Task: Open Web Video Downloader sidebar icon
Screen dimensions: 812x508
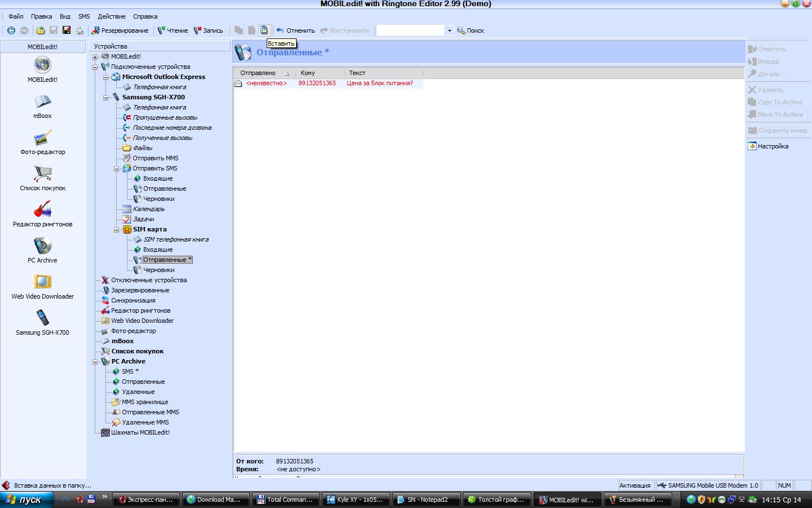Action: coord(42,287)
